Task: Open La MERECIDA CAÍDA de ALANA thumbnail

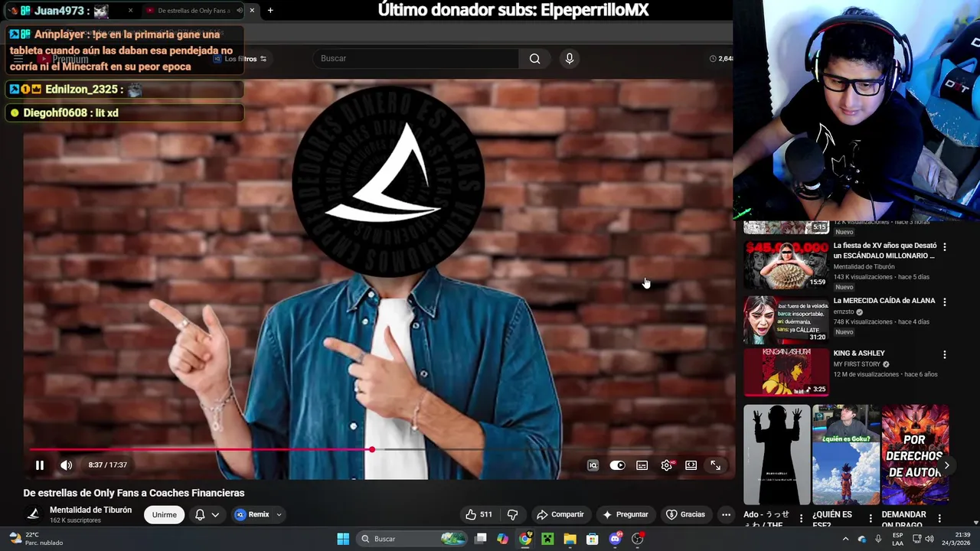Action: [x=786, y=319]
